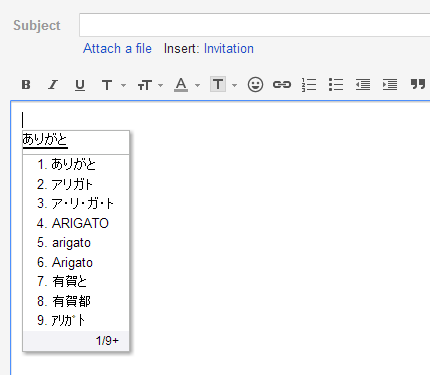Viewport: 430px width, 375px height.
Task: Click the text color A icon
Action: [x=181, y=85]
